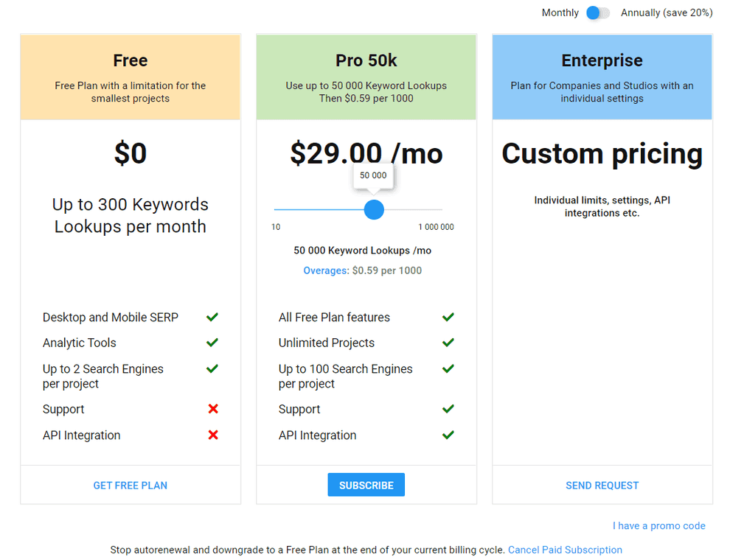
Task: Click the checkmark beside Analytic Tools
Action: click(x=212, y=343)
